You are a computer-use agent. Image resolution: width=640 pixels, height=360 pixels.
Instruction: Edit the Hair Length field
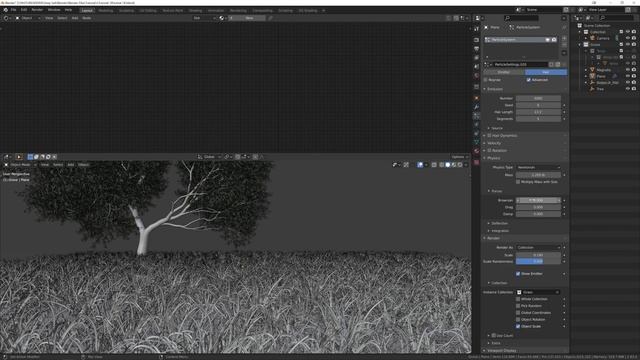click(538, 112)
